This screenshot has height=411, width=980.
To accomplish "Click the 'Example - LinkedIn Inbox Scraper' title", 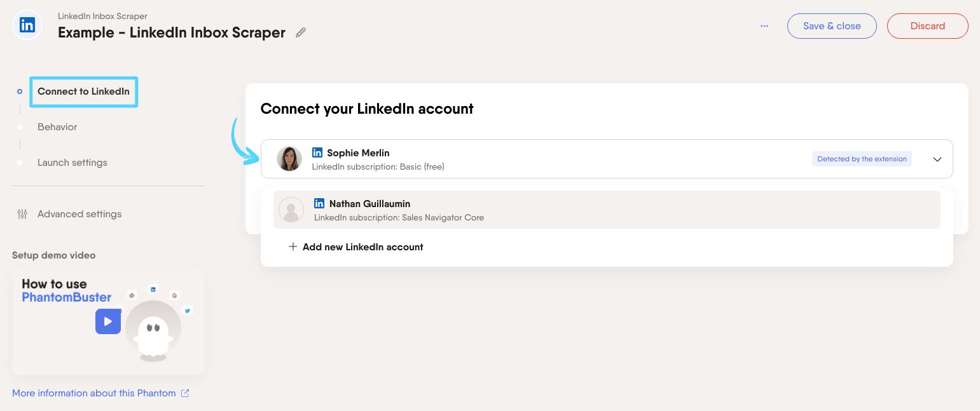I will click(172, 32).
